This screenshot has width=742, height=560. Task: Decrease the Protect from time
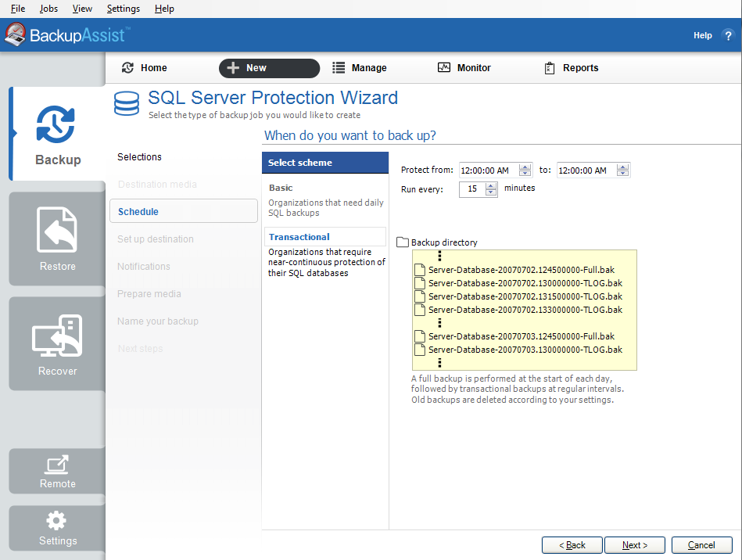tap(525, 174)
